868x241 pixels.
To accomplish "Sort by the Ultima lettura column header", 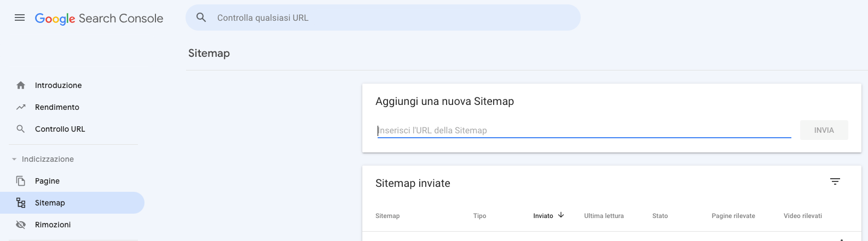I will point(604,216).
